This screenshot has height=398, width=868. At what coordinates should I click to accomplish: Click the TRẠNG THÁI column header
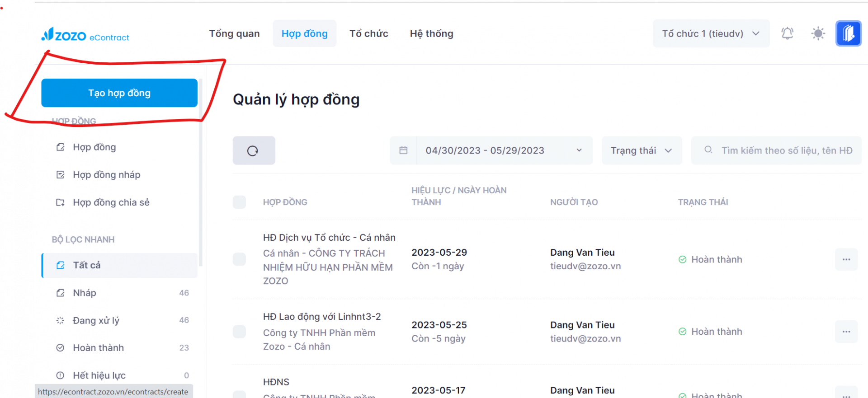[x=703, y=202]
